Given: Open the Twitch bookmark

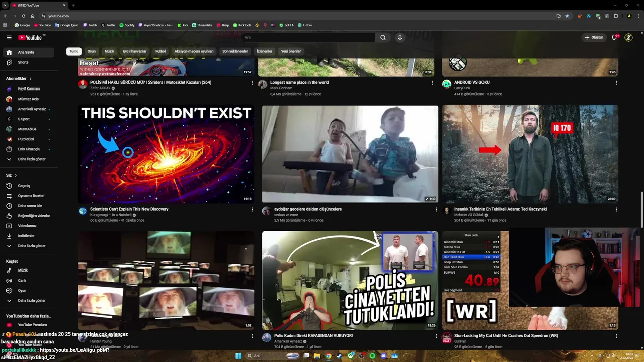Looking at the screenshot, I should (90, 25).
